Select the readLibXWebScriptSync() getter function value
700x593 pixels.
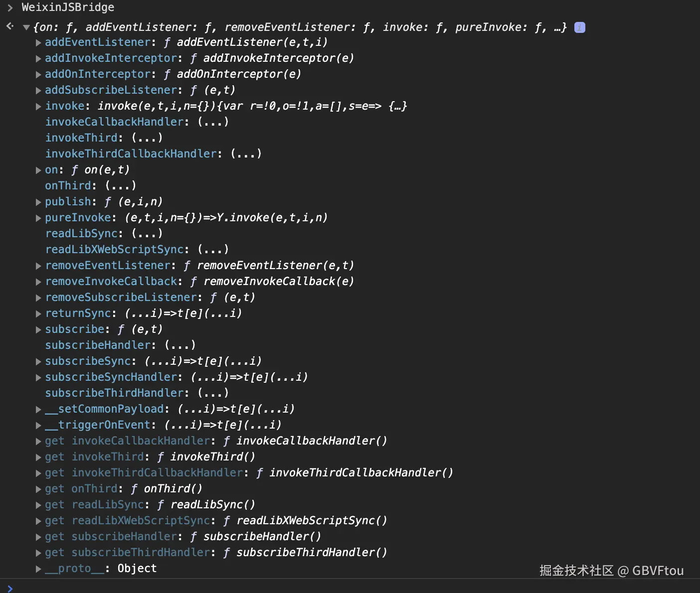click(x=306, y=521)
